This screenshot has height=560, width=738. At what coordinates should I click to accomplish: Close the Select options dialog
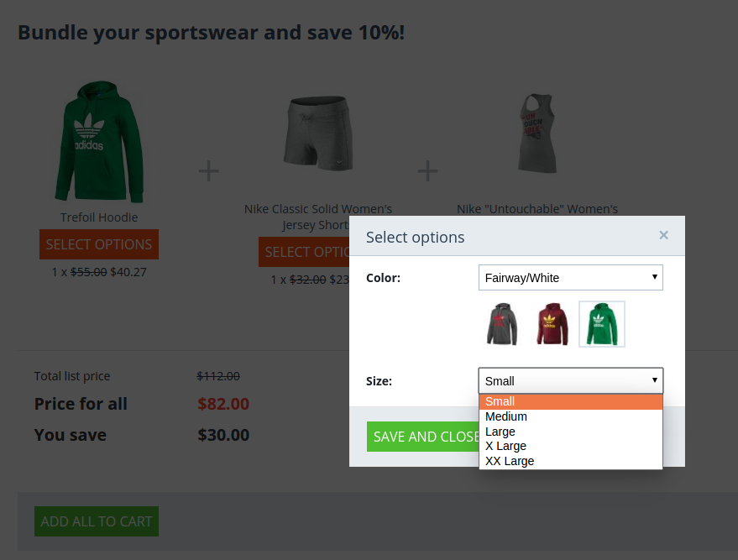click(x=663, y=235)
